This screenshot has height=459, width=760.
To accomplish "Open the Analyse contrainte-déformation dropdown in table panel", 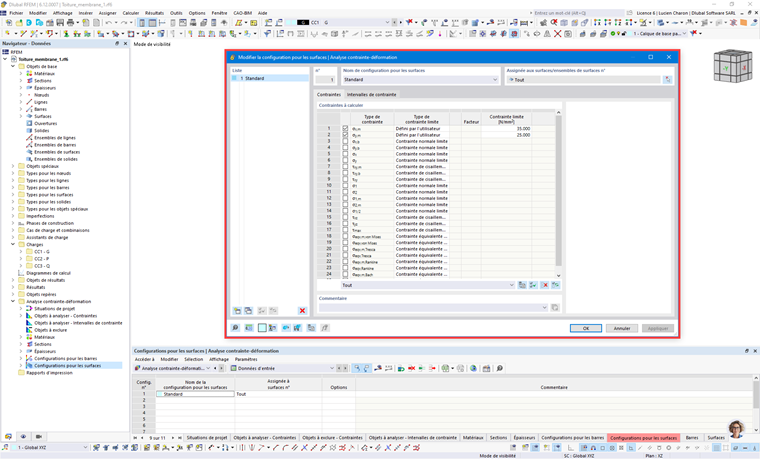I will [208, 368].
